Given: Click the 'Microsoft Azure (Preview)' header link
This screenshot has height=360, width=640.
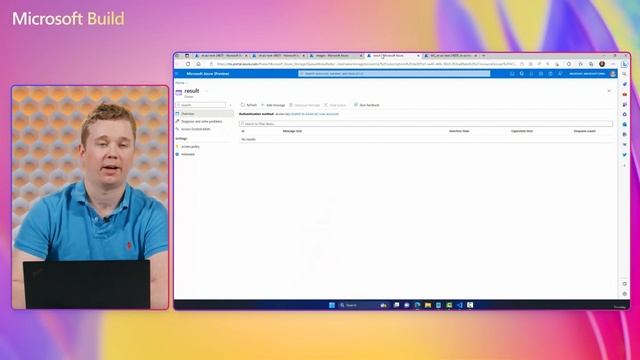Looking at the screenshot, I should (x=208, y=74).
